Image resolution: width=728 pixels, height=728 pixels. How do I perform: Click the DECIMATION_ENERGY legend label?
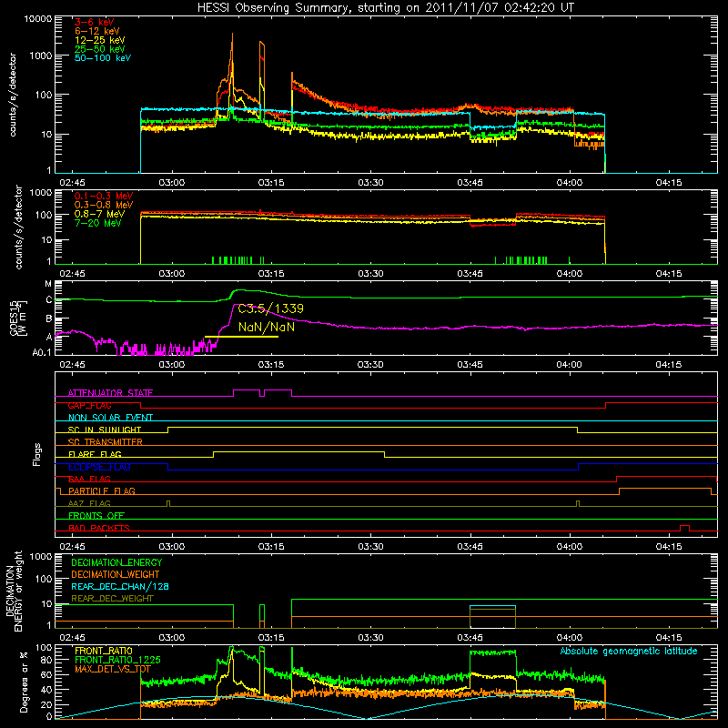point(116,562)
